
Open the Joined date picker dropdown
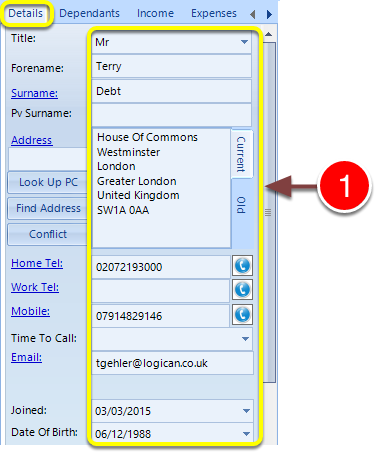coord(246,411)
